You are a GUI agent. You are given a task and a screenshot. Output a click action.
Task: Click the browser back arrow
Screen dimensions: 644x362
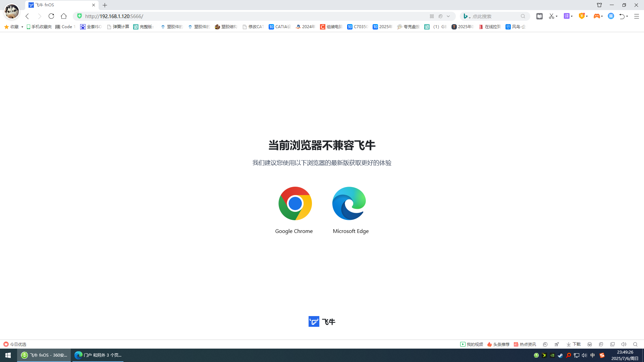pyautogui.click(x=28, y=16)
